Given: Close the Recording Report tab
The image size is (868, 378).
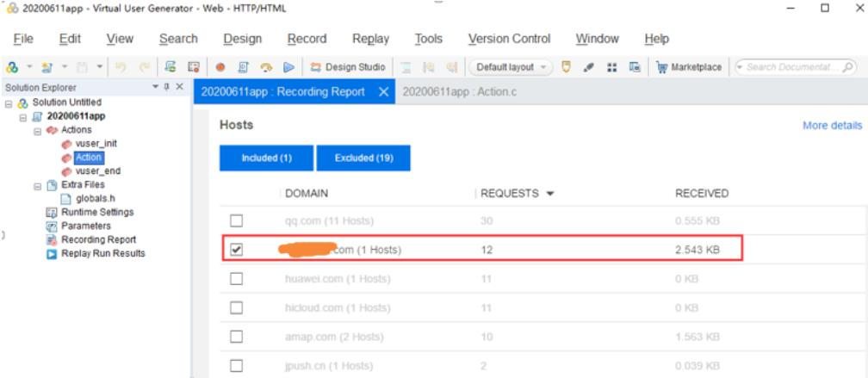Looking at the screenshot, I should (383, 92).
